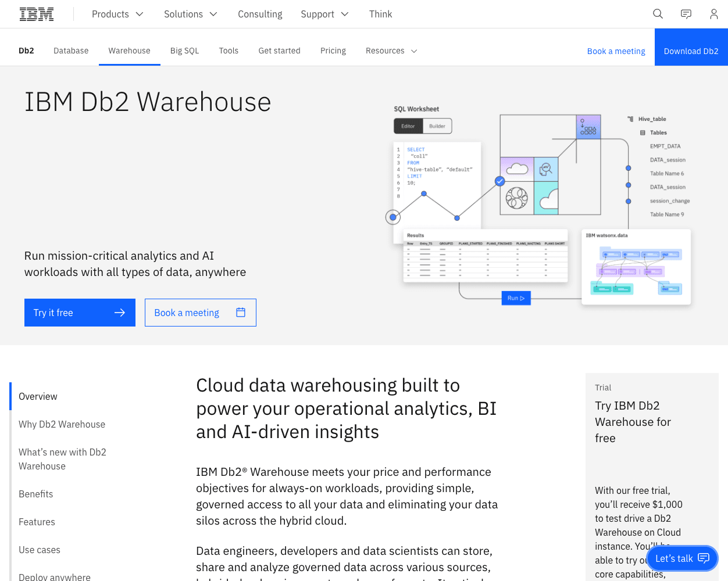Click the Try it free button
The width and height of the screenshot is (728, 581).
pyautogui.click(x=80, y=313)
